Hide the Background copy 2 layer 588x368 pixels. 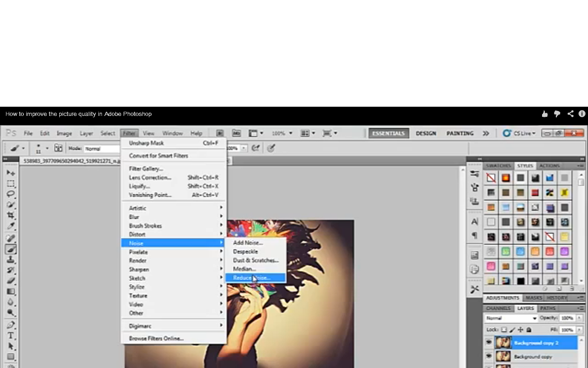[489, 343]
